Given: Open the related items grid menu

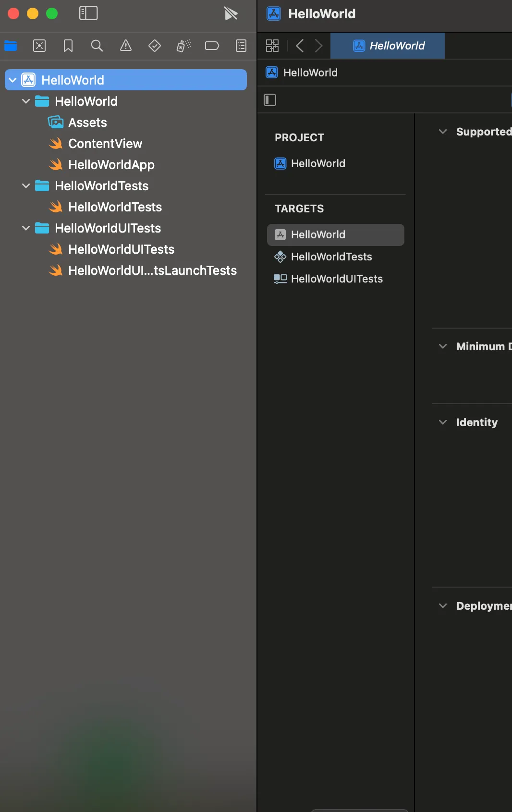Looking at the screenshot, I should point(272,46).
